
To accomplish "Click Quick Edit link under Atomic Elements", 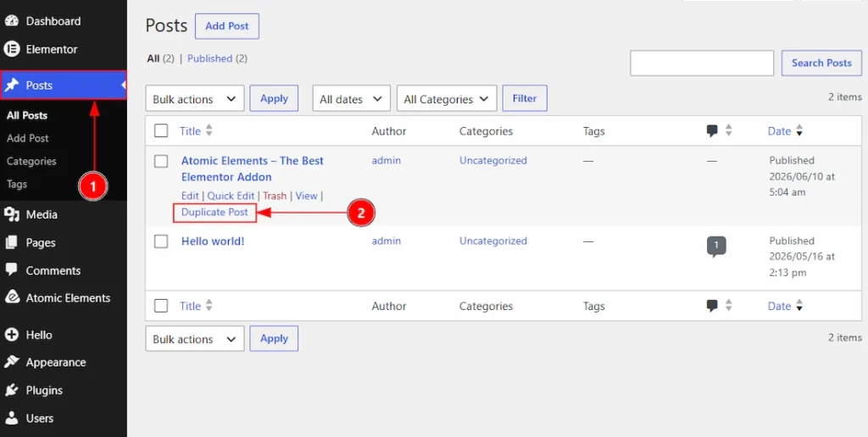I will click(x=231, y=196).
